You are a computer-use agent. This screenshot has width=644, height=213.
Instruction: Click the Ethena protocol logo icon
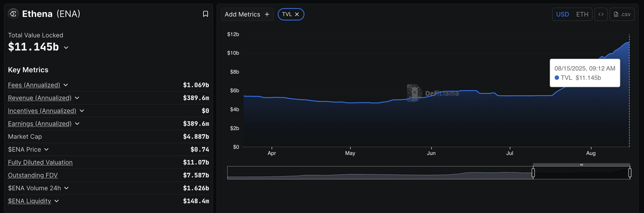[13, 14]
